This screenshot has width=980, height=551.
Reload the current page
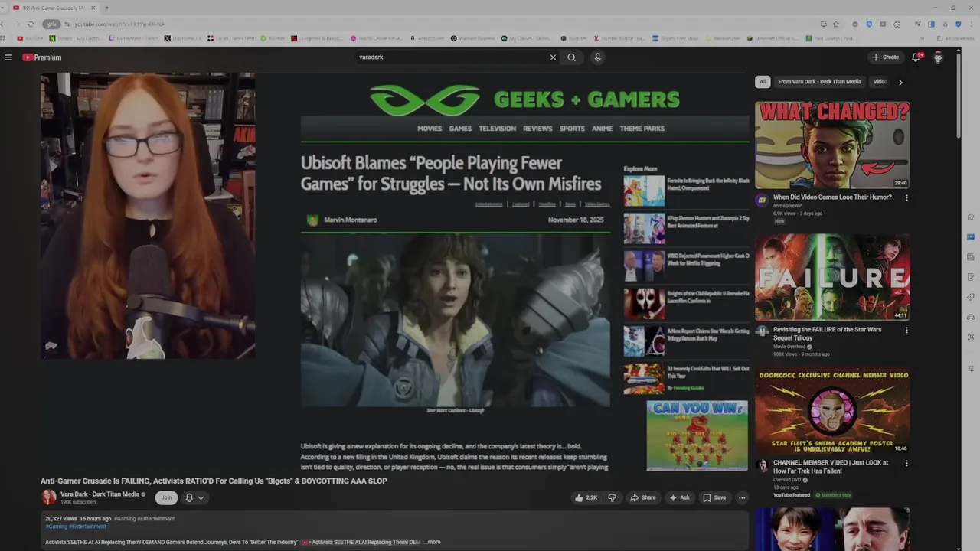coord(30,24)
